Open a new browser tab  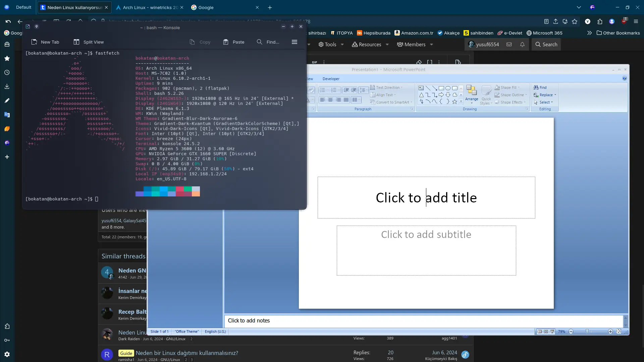pos(270,7)
